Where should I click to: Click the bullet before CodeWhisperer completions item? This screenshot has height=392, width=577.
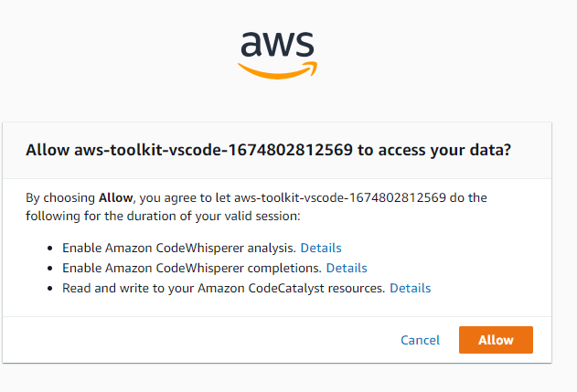click(50, 269)
